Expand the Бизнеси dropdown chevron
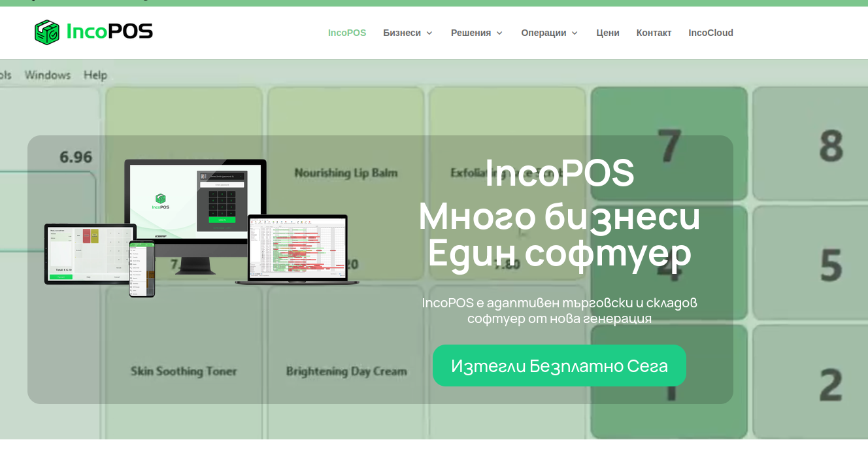Viewport: 868px width, 476px height. click(429, 33)
